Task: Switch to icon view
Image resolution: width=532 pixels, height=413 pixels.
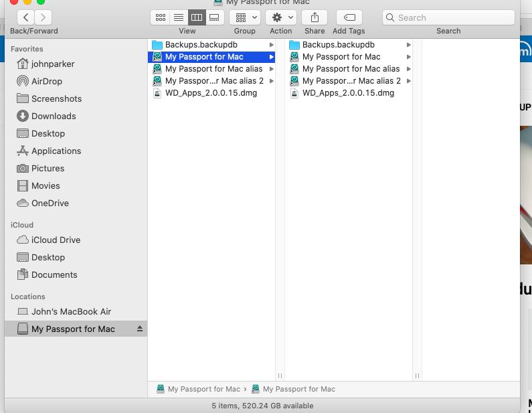Action: pyautogui.click(x=160, y=17)
